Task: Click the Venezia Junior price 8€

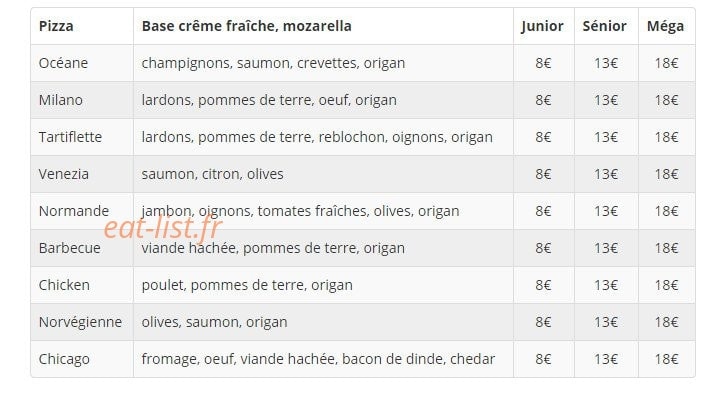Action: [543, 174]
